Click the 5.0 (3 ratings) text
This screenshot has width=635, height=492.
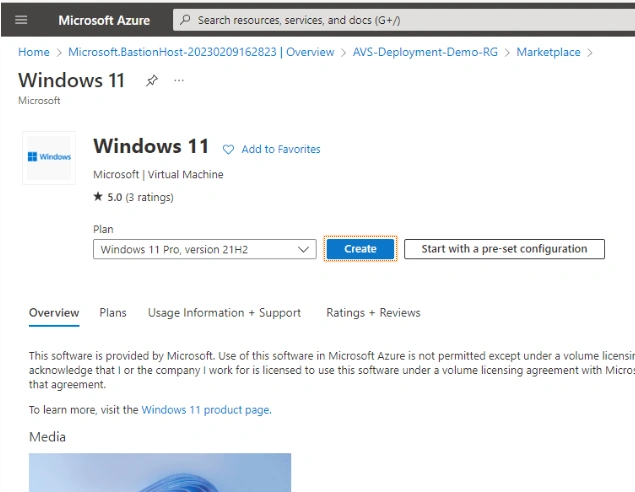click(140, 197)
